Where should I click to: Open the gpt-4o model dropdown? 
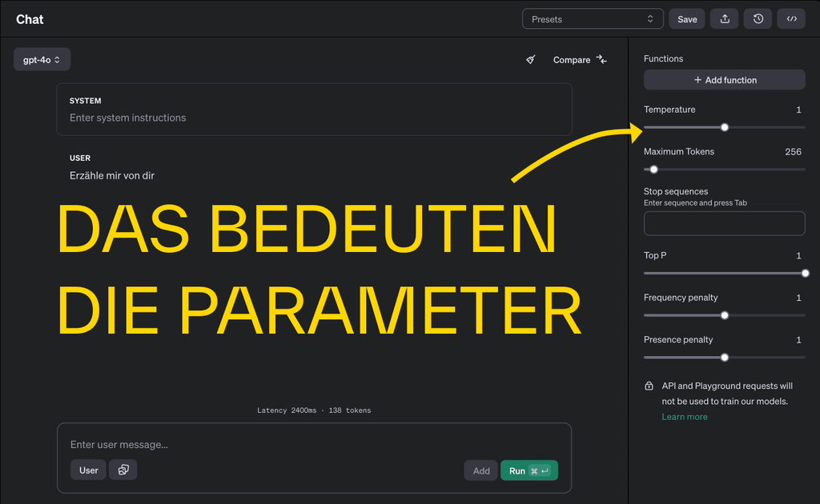tap(42, 60)
